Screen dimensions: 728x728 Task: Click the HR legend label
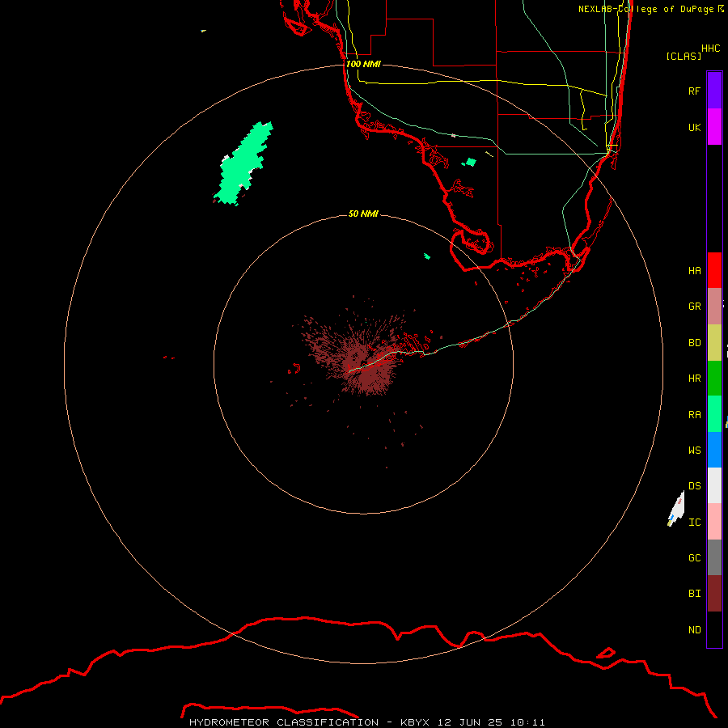coord(694,379)
